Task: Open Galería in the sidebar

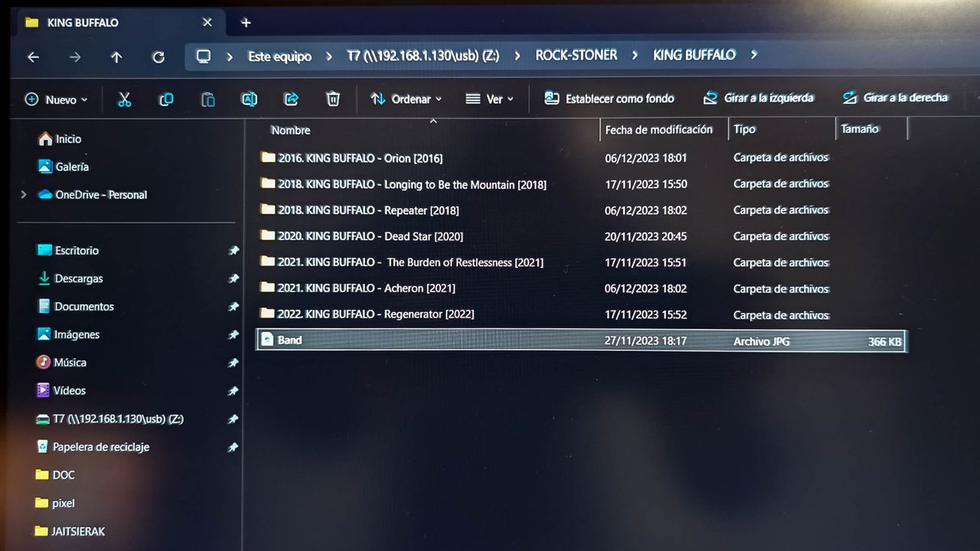Action: (63, 166)
